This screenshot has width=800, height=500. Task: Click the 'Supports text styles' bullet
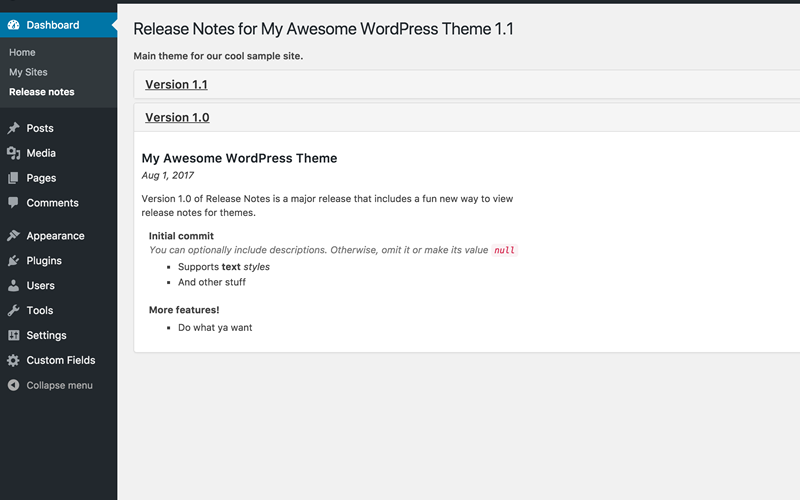(x=223, y=267)
